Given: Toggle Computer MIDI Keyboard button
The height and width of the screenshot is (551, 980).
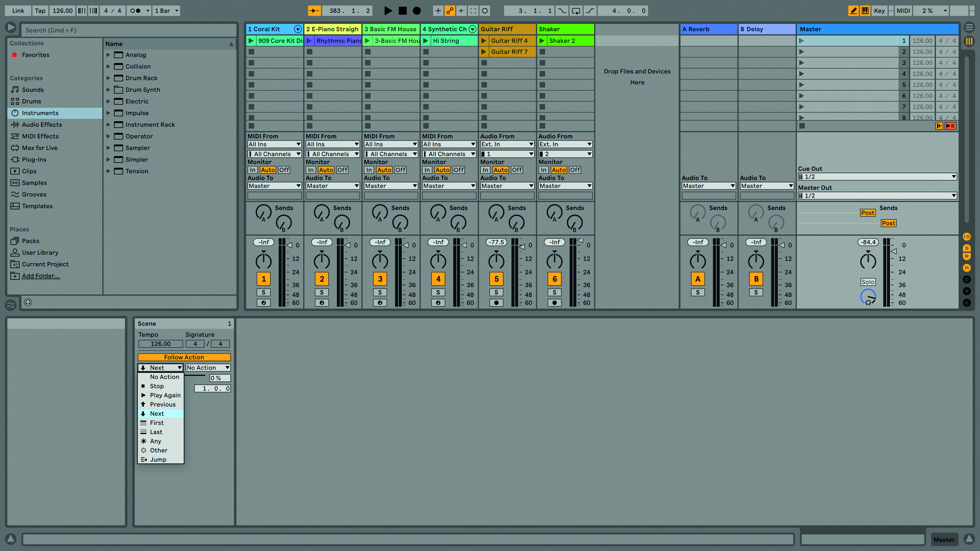Looking at the screenshot, I should pos(865,11).
